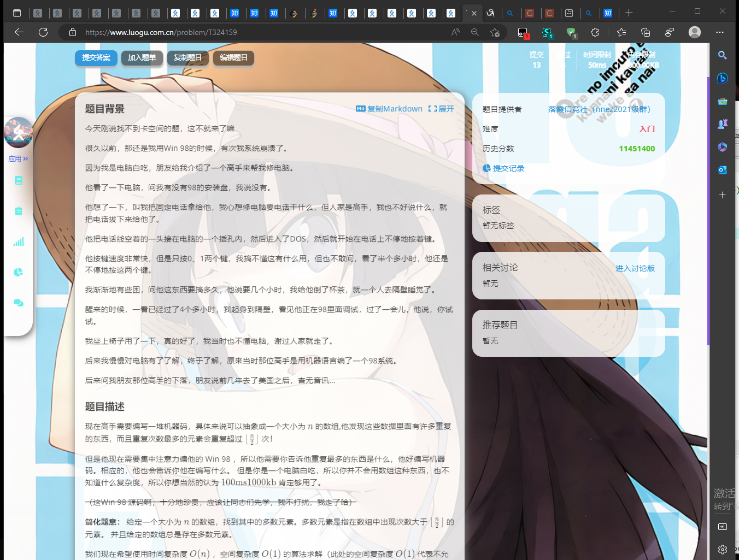Click the address bar URL field
Screen dimensions: 739x560
tap(262, 32)
